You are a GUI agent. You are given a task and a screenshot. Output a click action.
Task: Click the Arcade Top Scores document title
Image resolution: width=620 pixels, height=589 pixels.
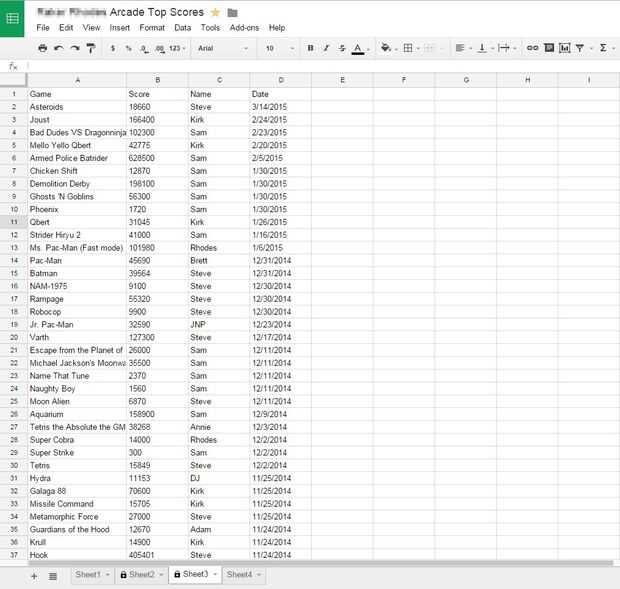(x=157, y=12)
